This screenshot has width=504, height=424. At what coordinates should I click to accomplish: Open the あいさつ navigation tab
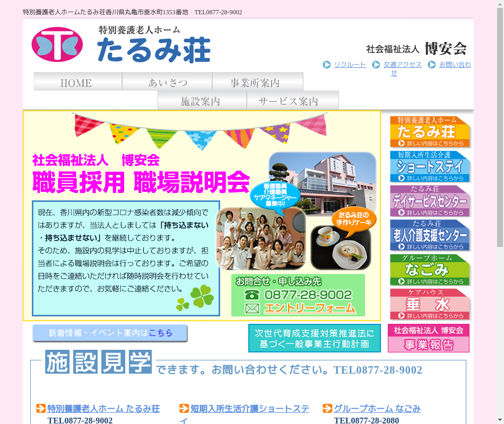click(167, 82)
